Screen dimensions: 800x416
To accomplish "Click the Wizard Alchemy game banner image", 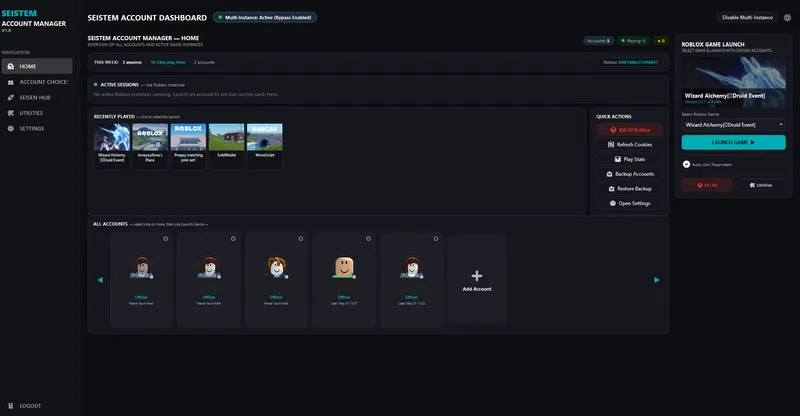I will [734, 82].
